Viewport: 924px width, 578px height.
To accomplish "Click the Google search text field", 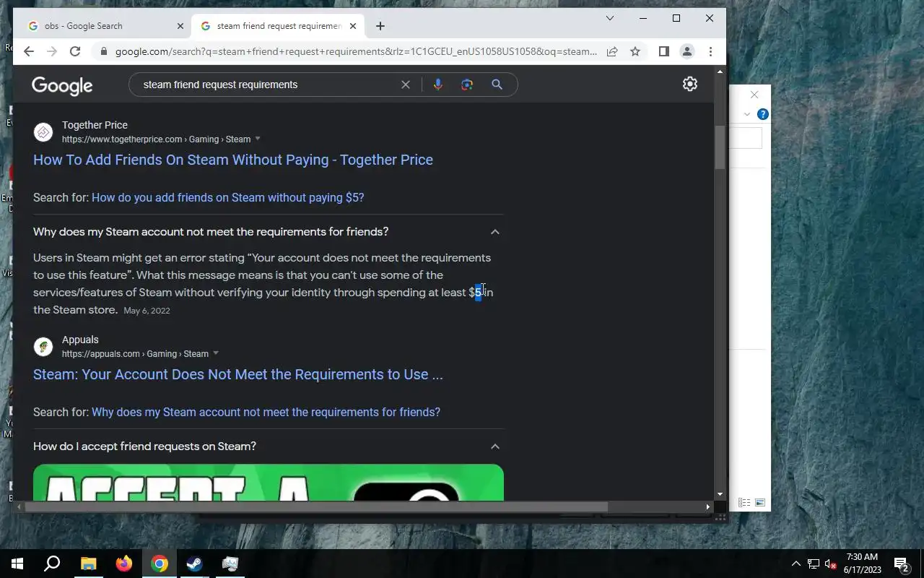I will click(x=267, y=85).
